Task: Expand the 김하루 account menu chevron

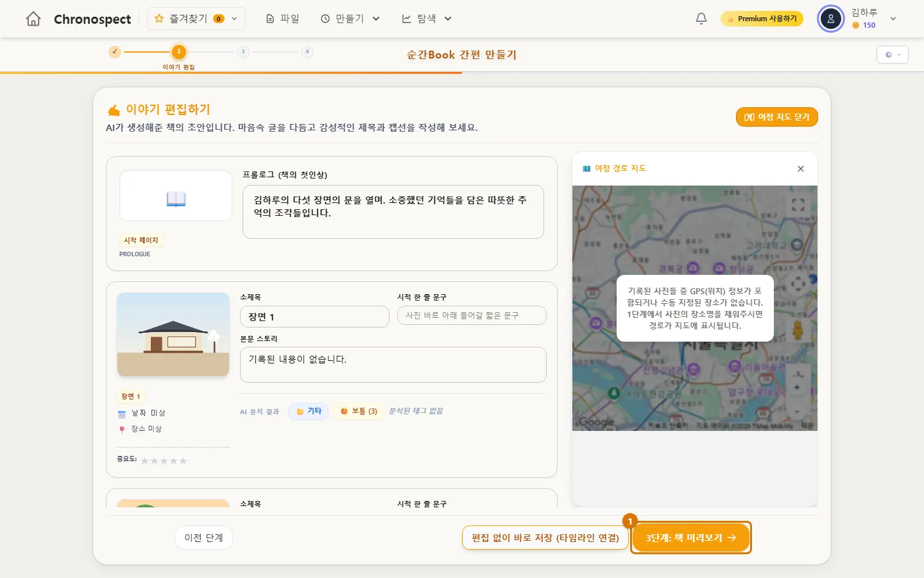Action: 893,19
